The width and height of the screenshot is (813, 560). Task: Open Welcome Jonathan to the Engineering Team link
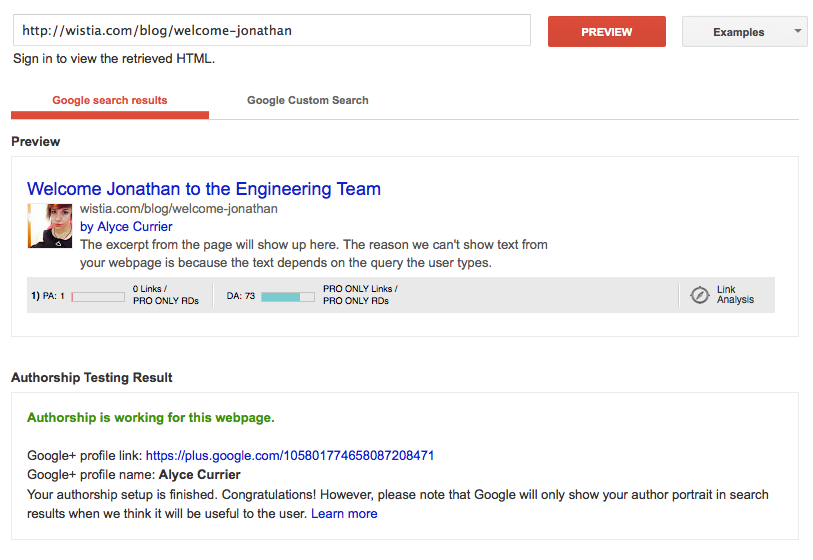(x=204, y=189)
